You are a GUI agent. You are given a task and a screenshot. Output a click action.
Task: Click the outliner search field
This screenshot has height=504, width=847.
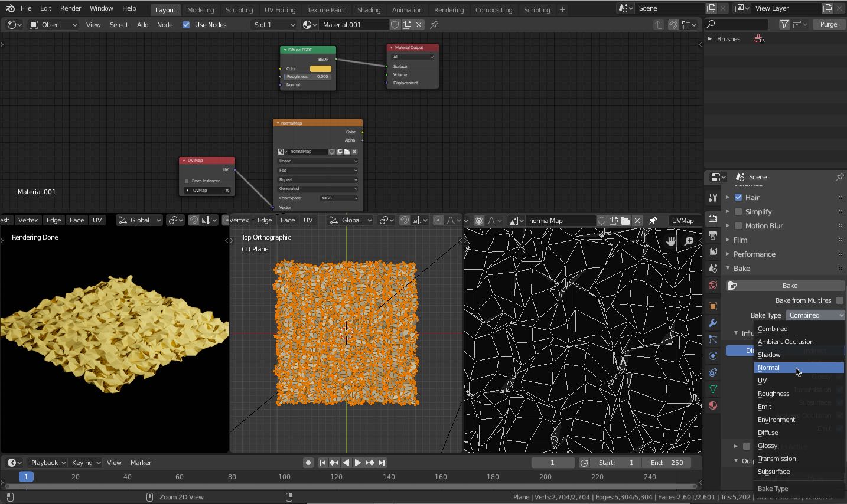737,24
